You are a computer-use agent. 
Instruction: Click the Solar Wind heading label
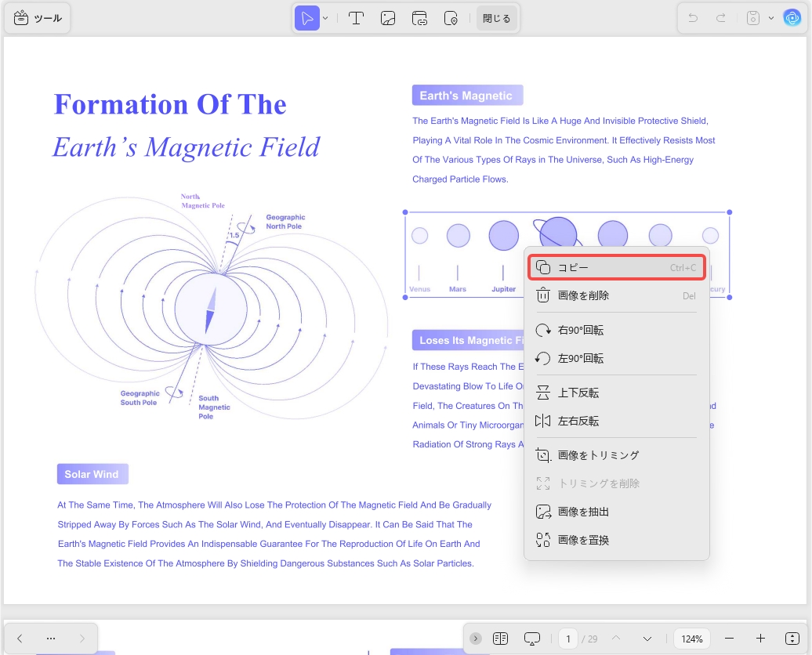[92, 474]
